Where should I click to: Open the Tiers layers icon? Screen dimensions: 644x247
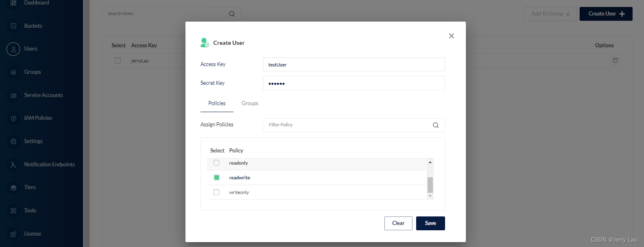coord(13,187)
